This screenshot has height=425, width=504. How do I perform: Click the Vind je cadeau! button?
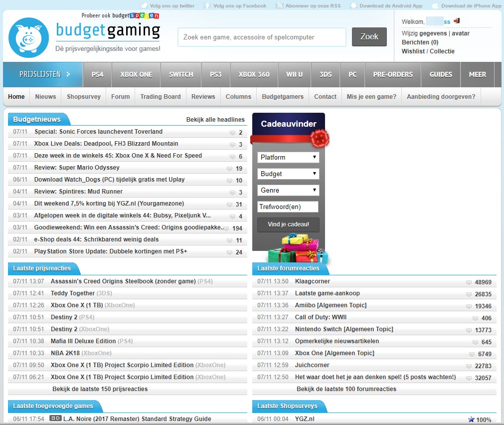288,224
